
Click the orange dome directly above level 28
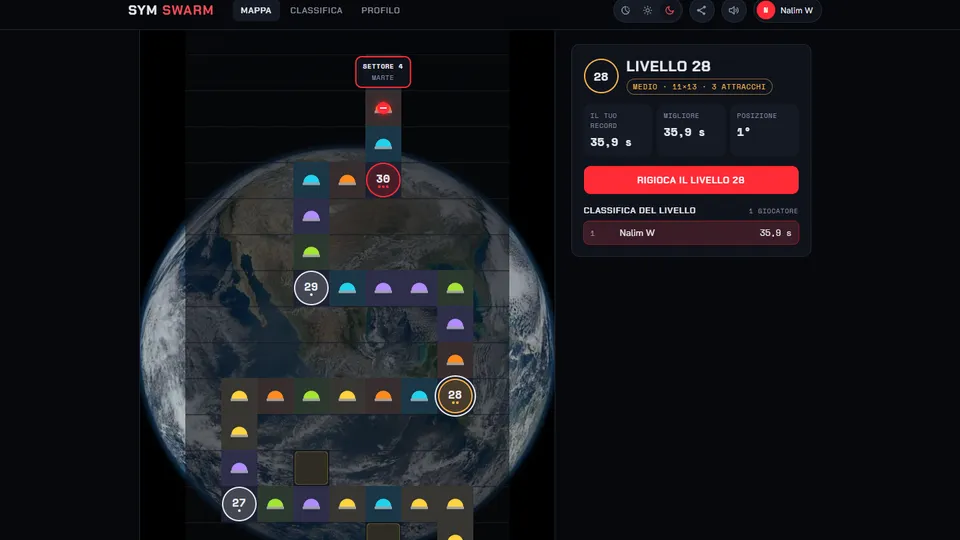click(455, 360)
